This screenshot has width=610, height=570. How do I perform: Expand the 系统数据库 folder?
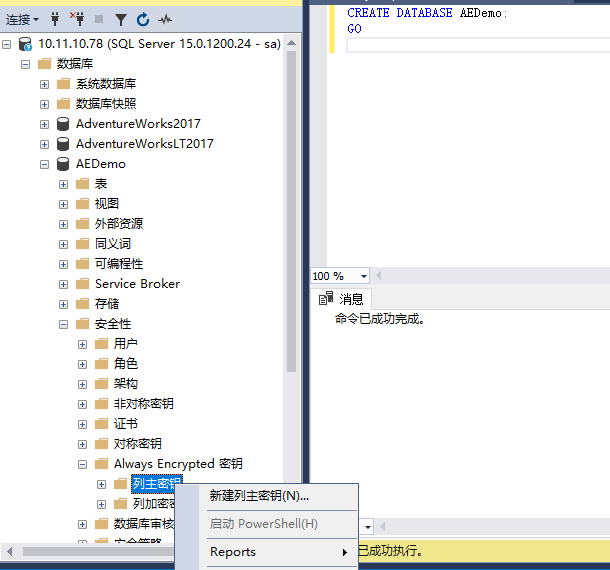tap(44, 84)
